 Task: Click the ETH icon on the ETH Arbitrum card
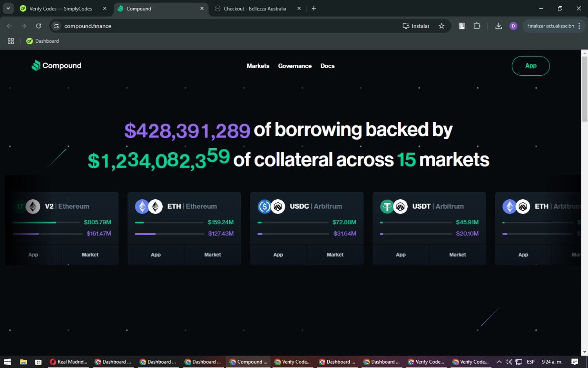coord(509,206)
